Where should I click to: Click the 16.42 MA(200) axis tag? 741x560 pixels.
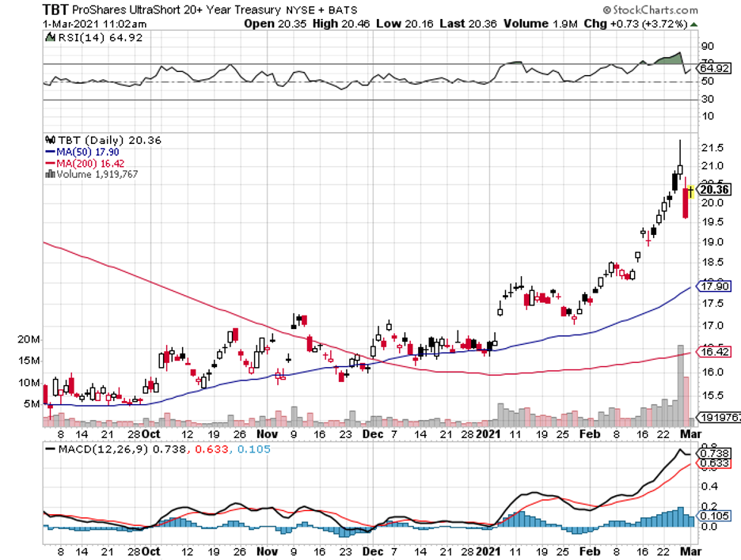715,352
